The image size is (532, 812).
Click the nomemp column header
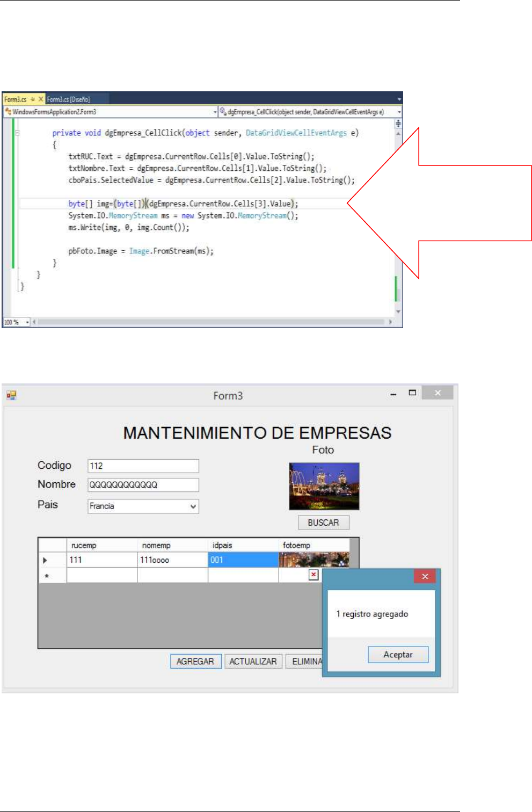tap(172, 545)
